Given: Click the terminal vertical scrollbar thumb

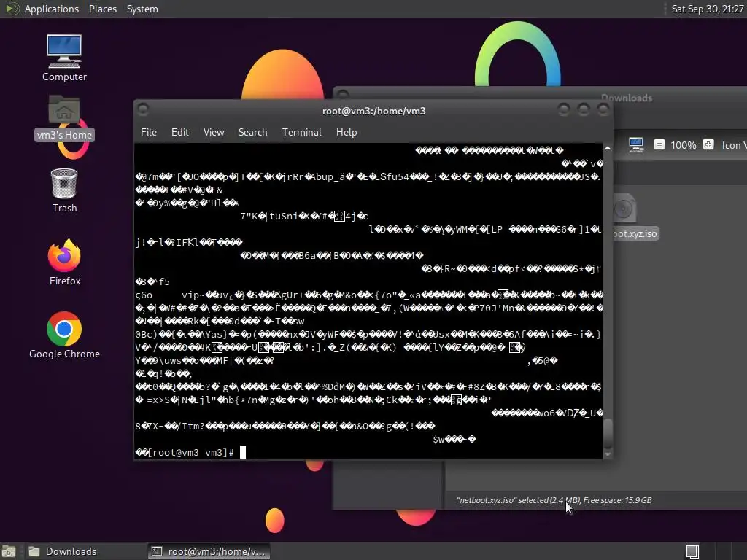Looking at the screenshot, I should coord(608,432).
